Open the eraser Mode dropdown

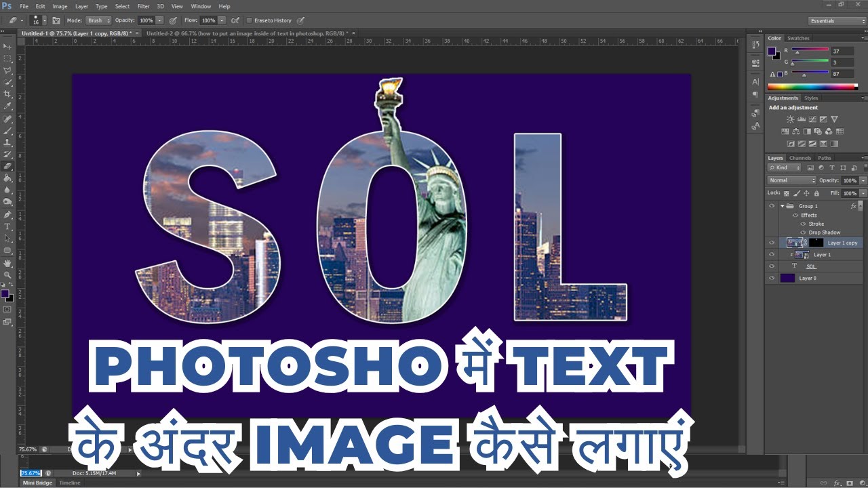98,20
